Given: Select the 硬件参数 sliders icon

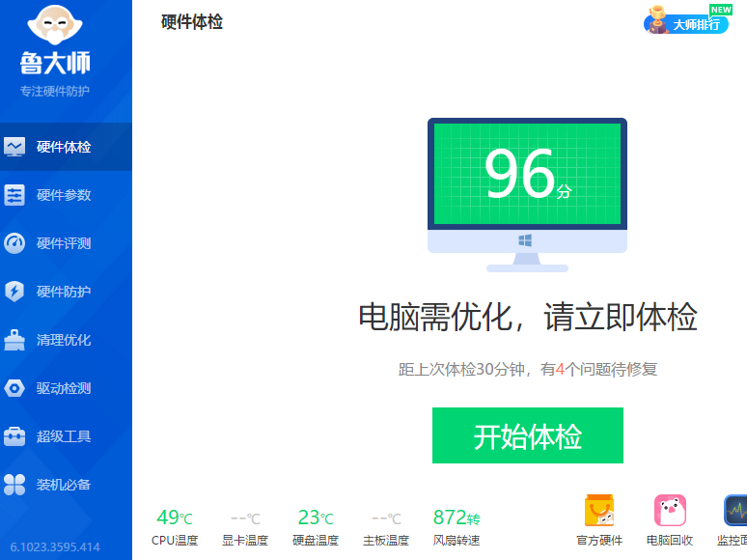Looking at the screenshot, I should tap(14, 195).
